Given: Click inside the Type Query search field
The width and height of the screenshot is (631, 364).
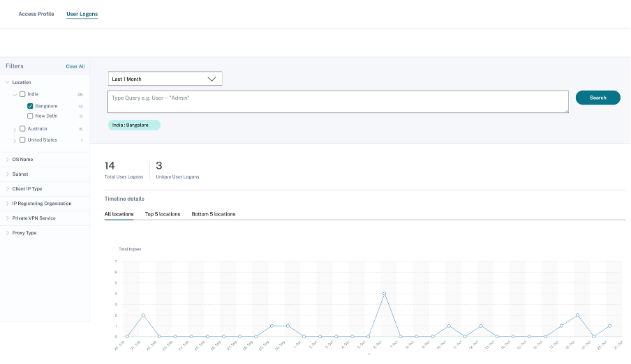Looking at the screenshot, I should [x=338, y=102].
